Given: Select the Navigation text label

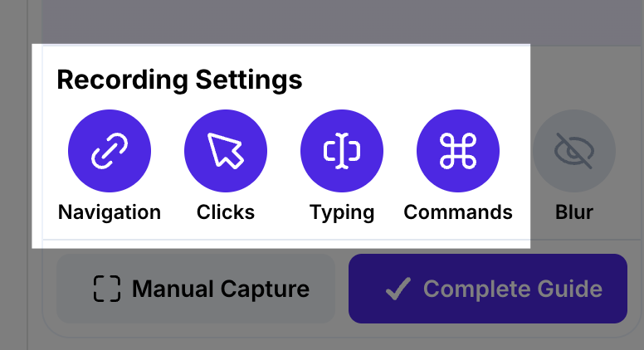Looking at the screenshot, I should point(110,211).
